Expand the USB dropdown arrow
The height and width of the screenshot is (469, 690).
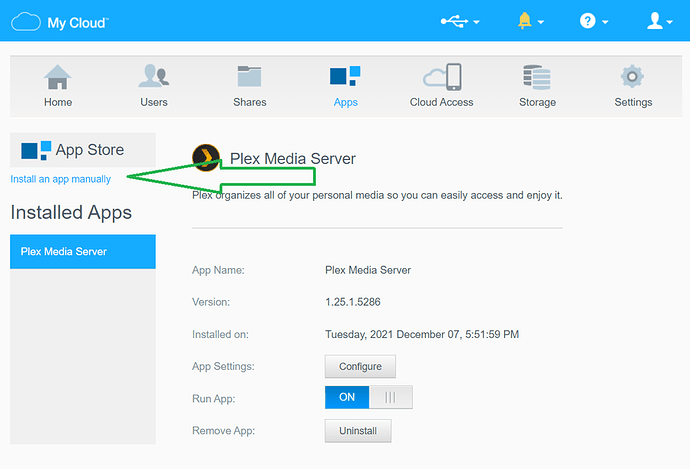pyautogui.click(x=476, y=22)
